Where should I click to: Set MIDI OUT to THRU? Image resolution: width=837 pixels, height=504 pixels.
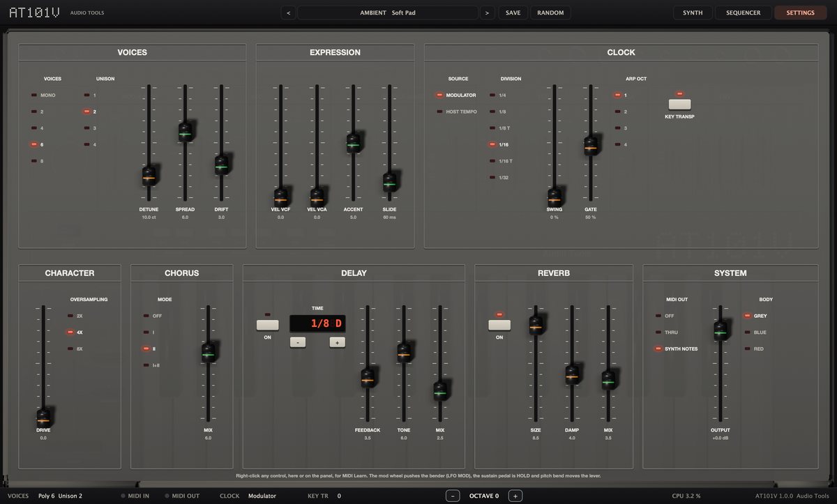point(666,333)
